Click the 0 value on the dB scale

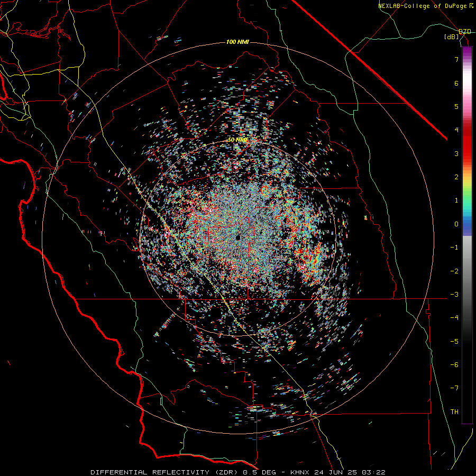(x=456, y=224)
